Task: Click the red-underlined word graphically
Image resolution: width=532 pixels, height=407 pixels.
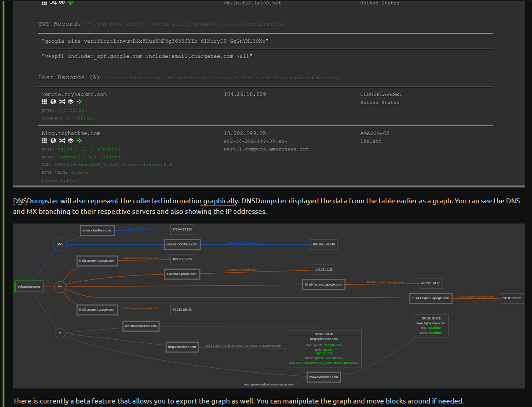Action: pos(220,201)
